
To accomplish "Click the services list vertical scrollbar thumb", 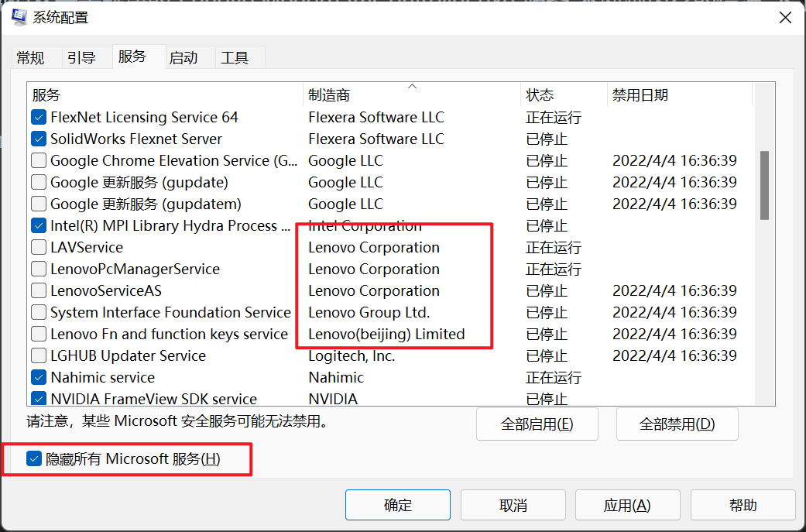I will pyautogui.click(x=764, y=185).
